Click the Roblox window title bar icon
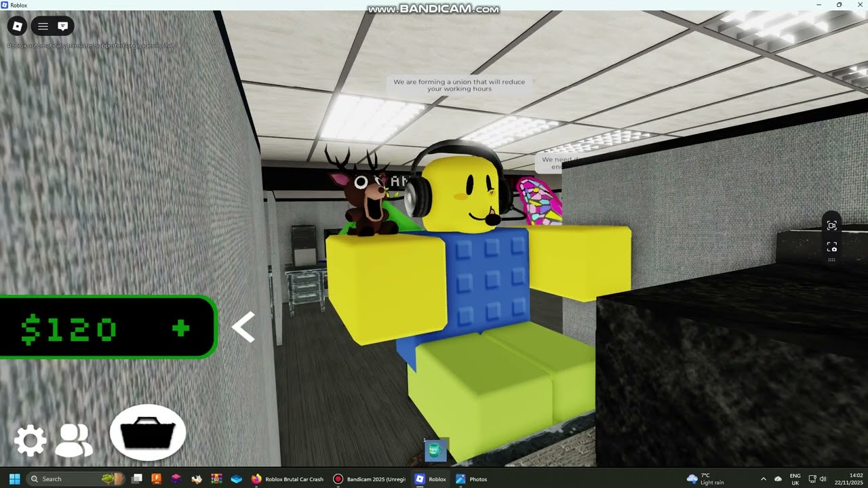The height and width of the screenshot is (488, 868). (x=5, y=5)
